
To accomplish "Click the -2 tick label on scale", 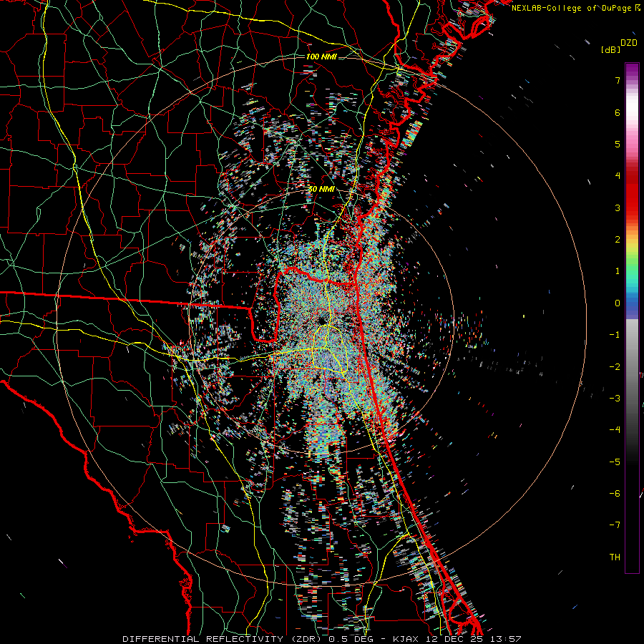I will tap(615, 367).
